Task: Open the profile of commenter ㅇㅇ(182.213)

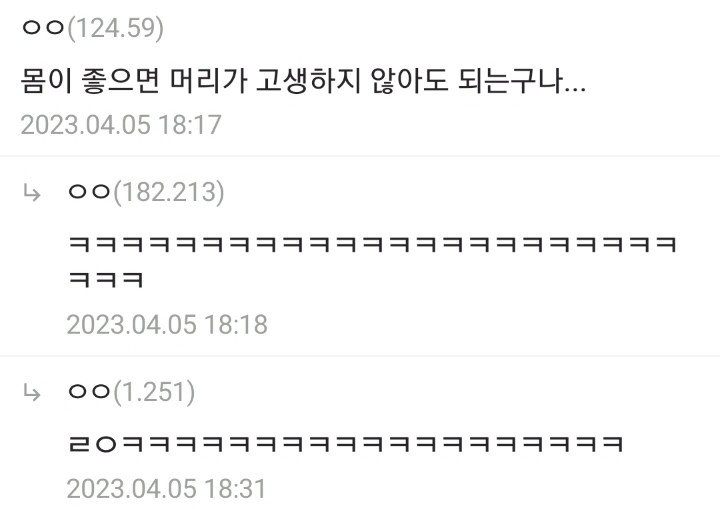Action: [146, 192]
